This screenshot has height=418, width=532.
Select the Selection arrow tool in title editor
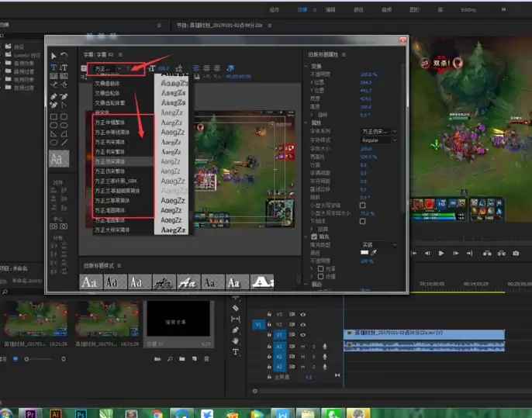tap(54, 55)
